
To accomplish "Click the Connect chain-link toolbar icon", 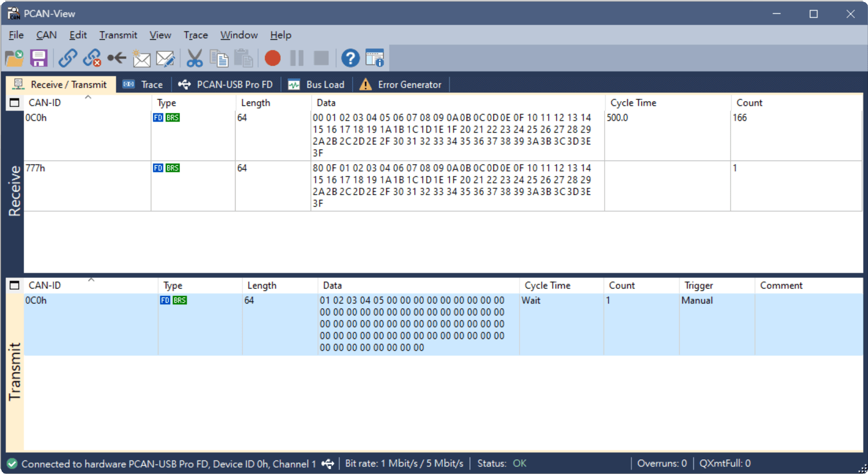I will pos(68,58).
